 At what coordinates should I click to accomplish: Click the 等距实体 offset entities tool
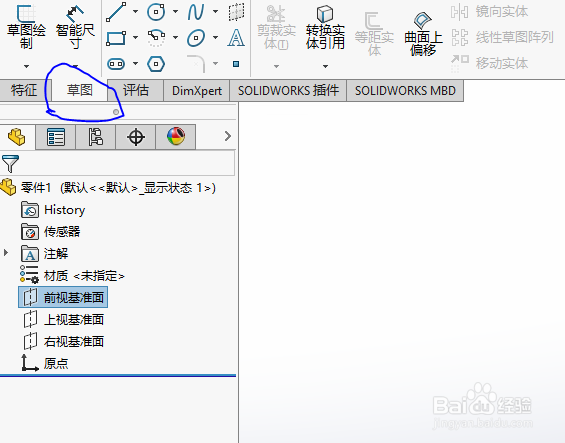click(374, 34)
